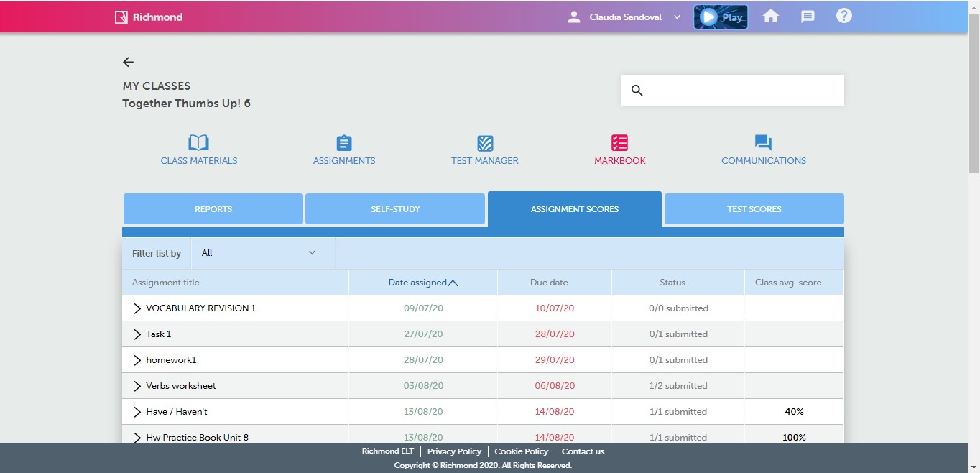Open the Filter list by All dropdown
The width and height of the screenshot is (980, 473).
(x=262, y=253)
